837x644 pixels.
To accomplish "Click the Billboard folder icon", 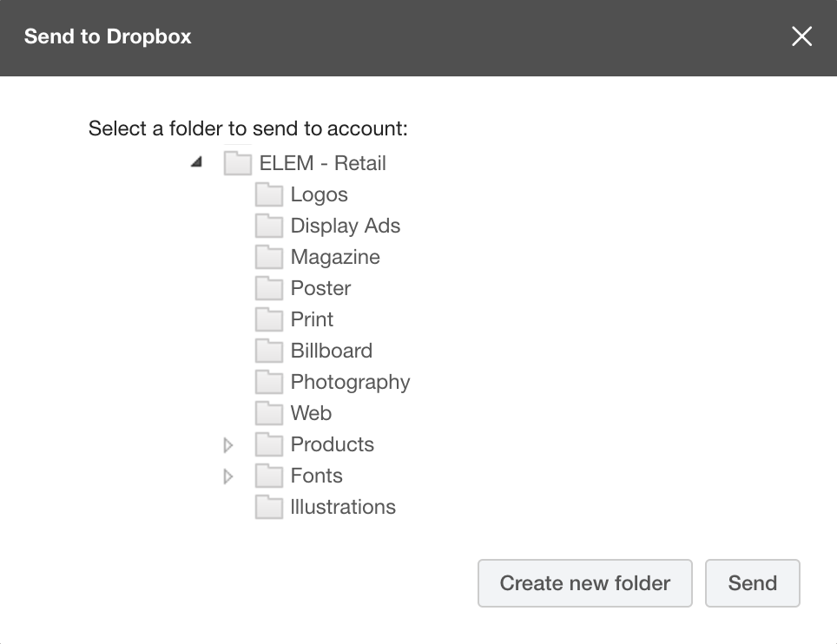I will coord(269,350).
